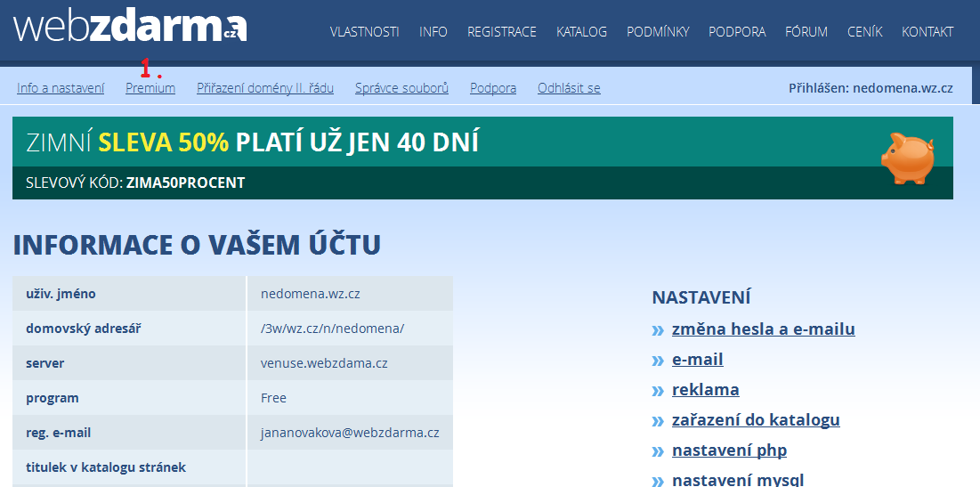Screen dimensions: 980x487
Task: Open the PODMÍNKY page
Action: 658,31
